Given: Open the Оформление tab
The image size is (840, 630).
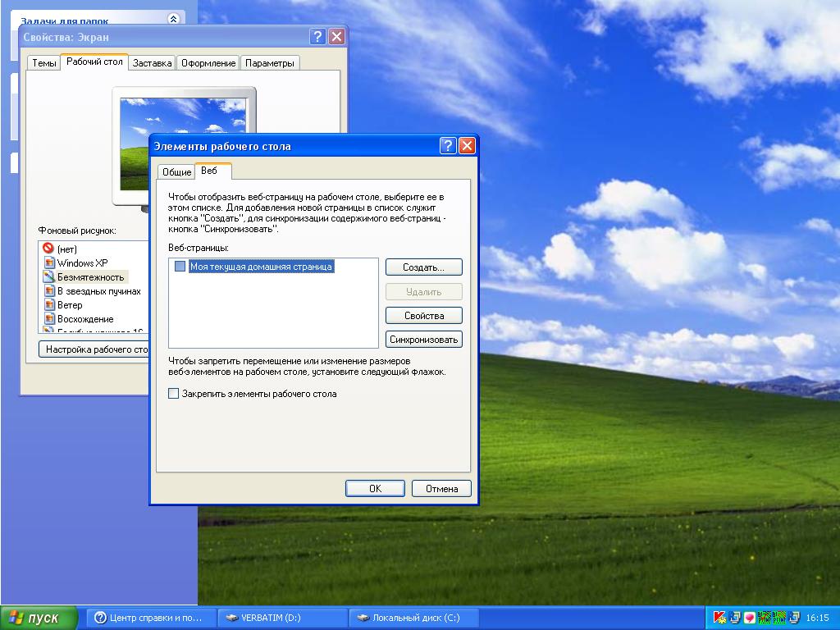Looking at the screenshot, I should [x=208, y=63].
